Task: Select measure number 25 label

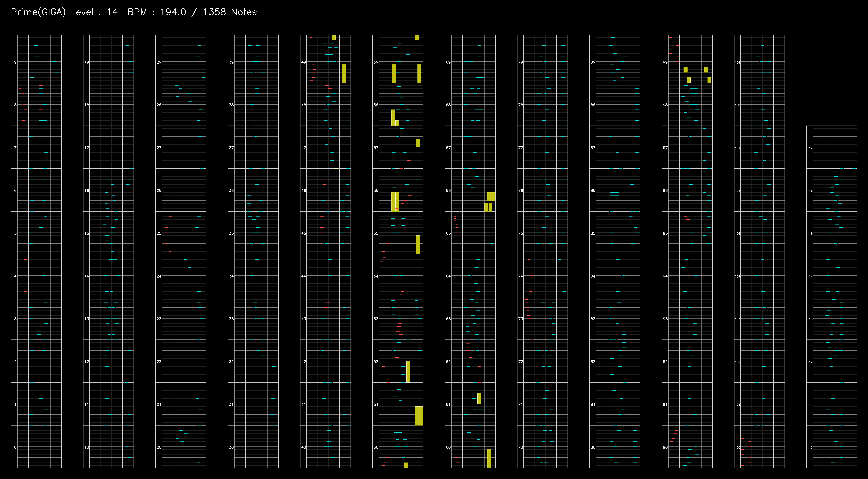Action: click(159, 233)
